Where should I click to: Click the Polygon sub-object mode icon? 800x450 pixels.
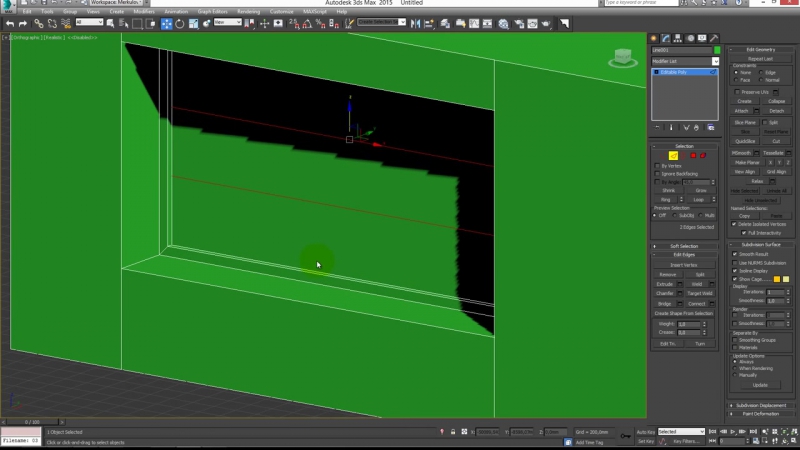point(693,155)
